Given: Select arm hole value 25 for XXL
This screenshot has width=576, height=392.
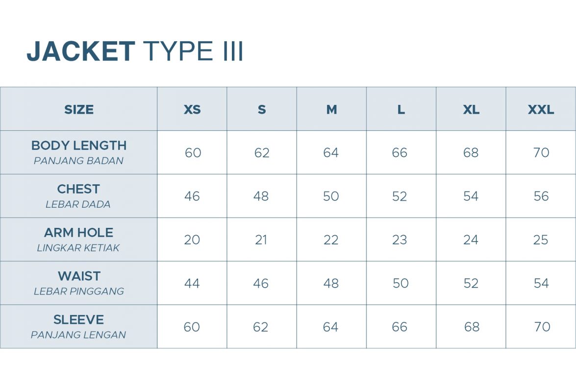Looking at the screenshot, I should [x=541, y=240].
